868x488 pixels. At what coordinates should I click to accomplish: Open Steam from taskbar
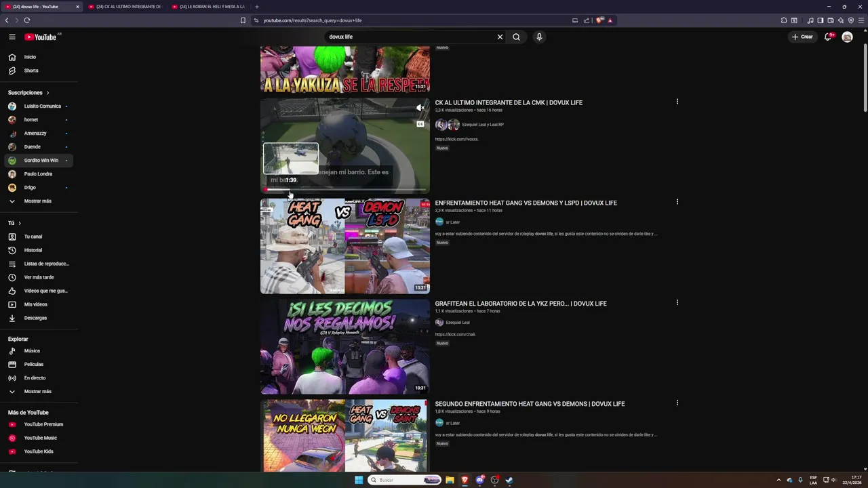point(509,480)
